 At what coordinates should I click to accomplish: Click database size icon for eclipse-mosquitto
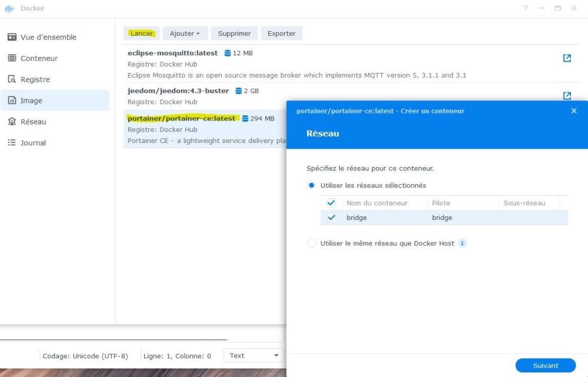(227, 54)
